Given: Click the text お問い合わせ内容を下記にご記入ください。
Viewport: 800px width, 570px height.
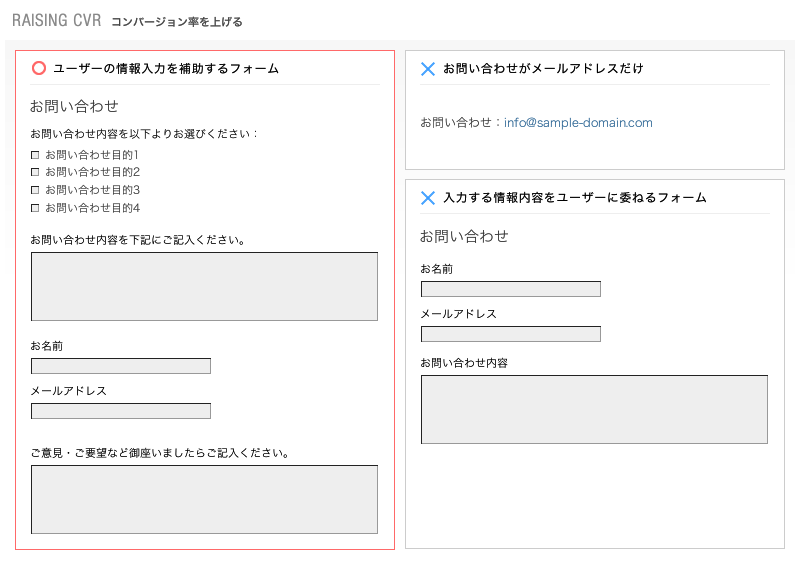Looking at the screenshot, I should pos(138,240).
